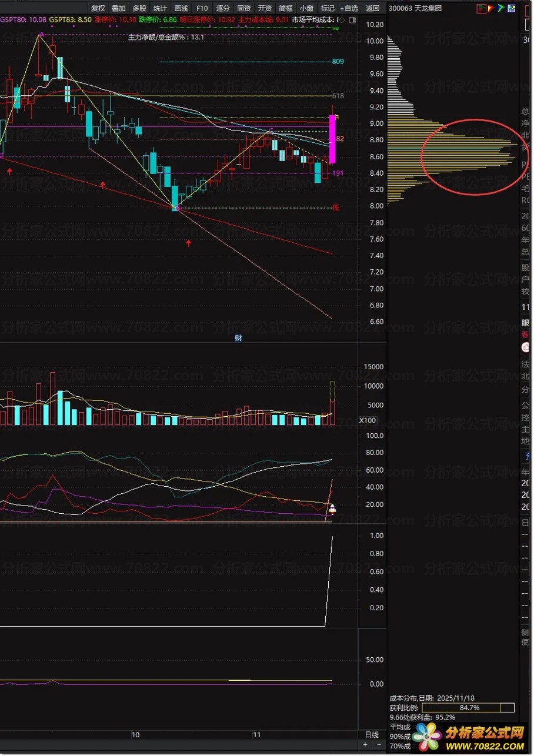Open F10 company info
534x756 pixels.
202,8
